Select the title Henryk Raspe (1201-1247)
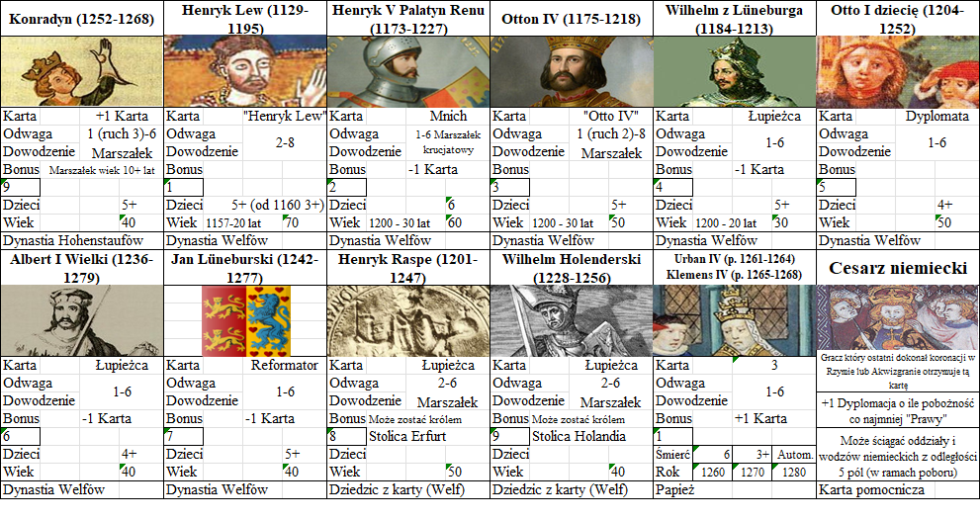This screenshot has height=520, width=980. pyautogui.click(x=408, y=268)
